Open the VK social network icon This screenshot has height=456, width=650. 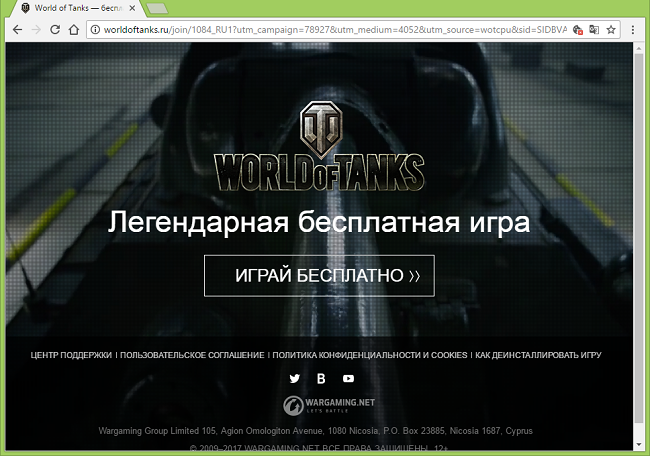(x=321, y=379)
